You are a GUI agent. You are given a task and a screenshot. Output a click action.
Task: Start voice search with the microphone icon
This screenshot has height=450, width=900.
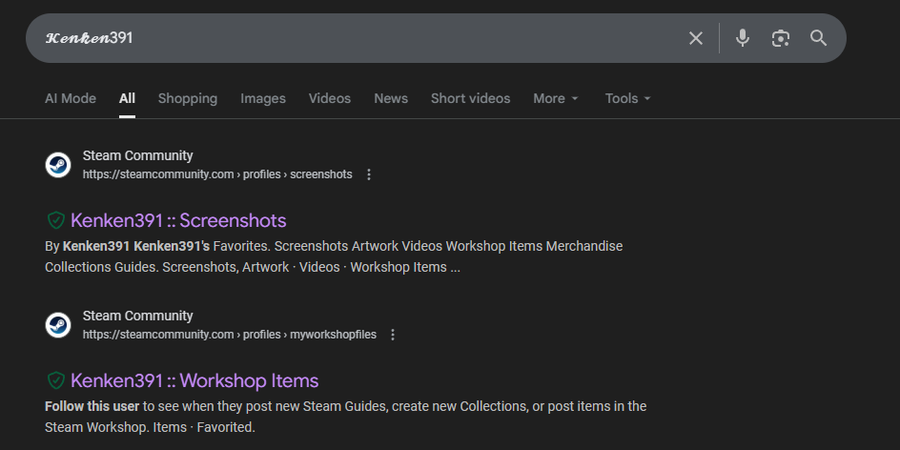742,38
